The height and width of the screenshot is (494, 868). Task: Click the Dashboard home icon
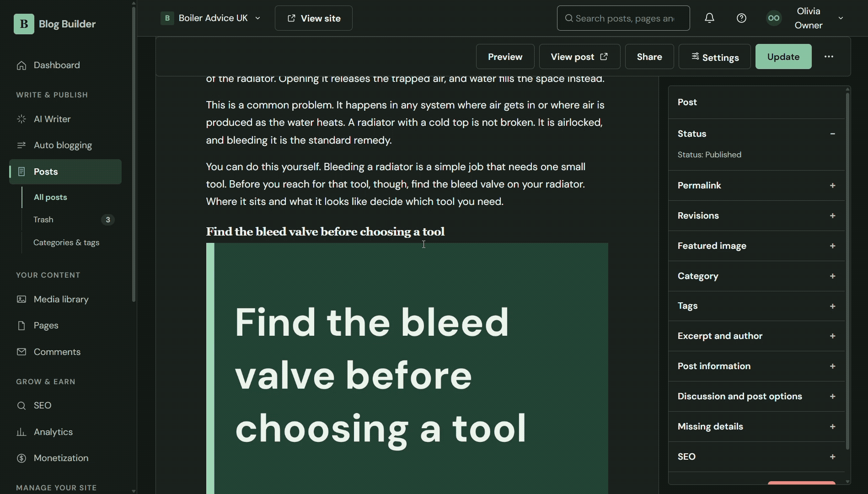click(21, 65)
